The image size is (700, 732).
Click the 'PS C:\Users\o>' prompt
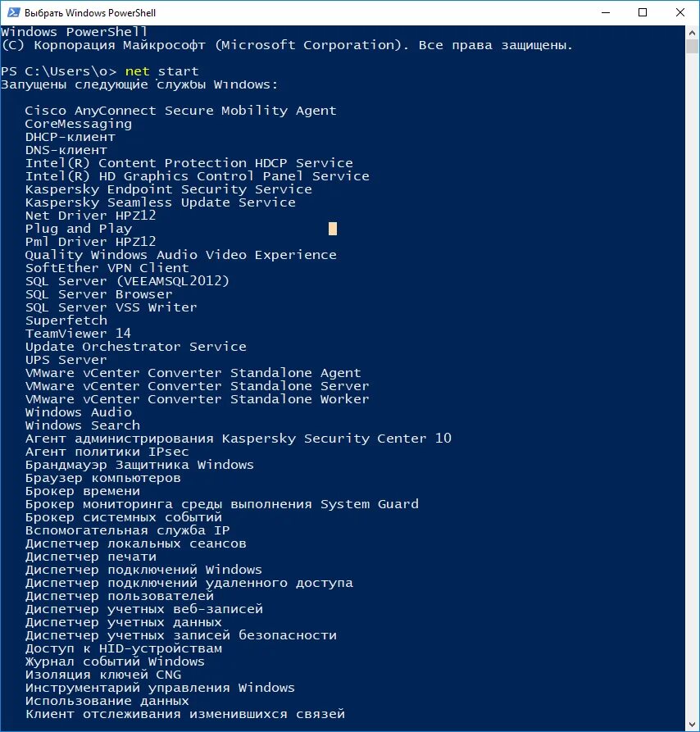pyautogui.click(x=59, y=71)
